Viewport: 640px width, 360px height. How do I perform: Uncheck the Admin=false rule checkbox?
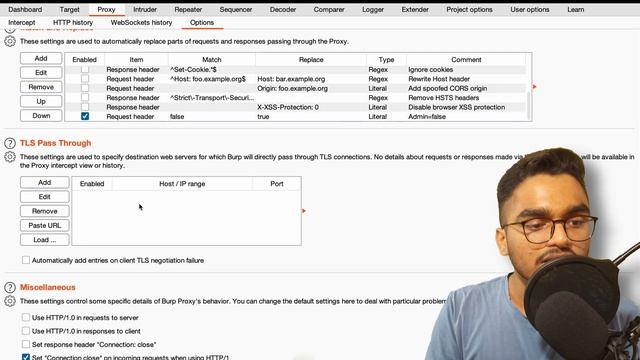tap(85, 116)
